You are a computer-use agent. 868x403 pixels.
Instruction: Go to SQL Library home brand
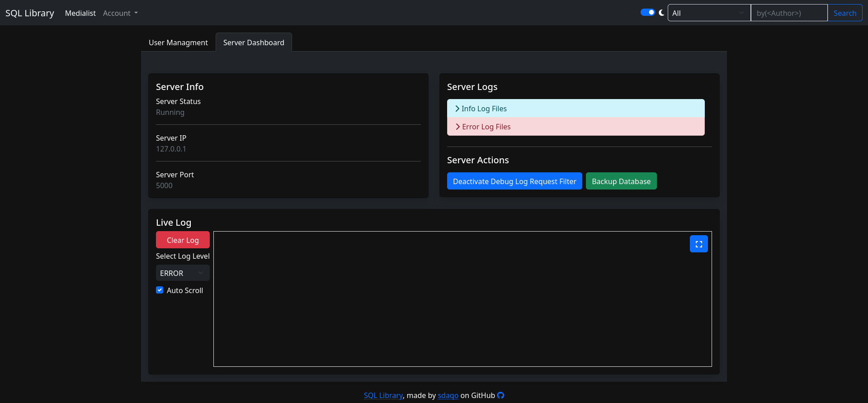[30, 13]
